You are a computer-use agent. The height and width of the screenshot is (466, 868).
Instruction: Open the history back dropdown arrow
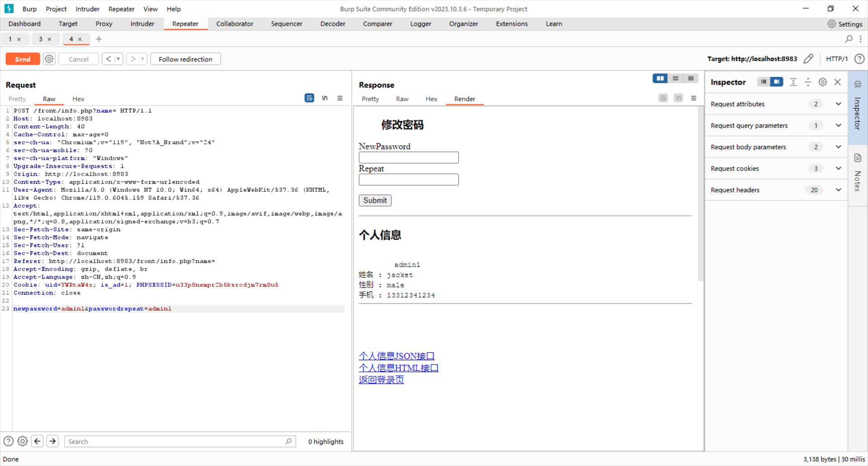tap(118, 59)
